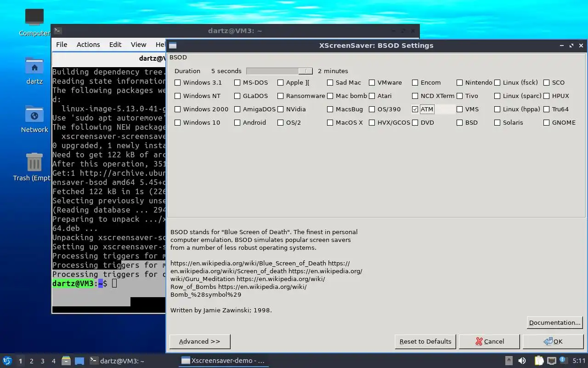Enable the Android checkbox
588x368 pixels.
tap(237, 123)
